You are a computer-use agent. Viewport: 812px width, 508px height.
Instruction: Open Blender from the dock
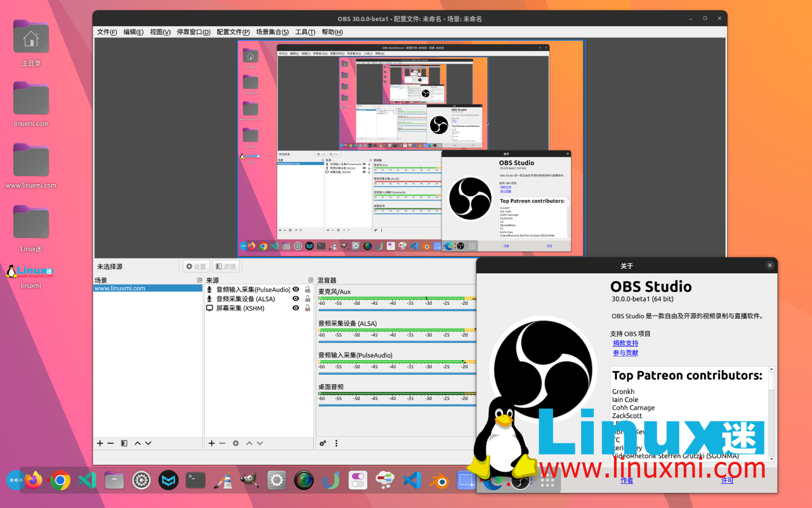(x=440, y=481)
